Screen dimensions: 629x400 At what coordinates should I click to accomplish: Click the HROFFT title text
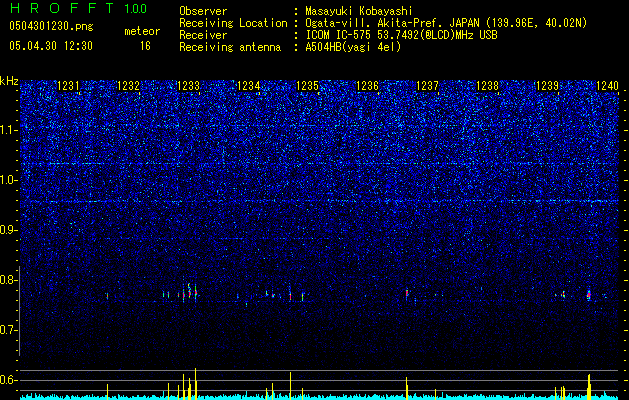pos(61,8)
